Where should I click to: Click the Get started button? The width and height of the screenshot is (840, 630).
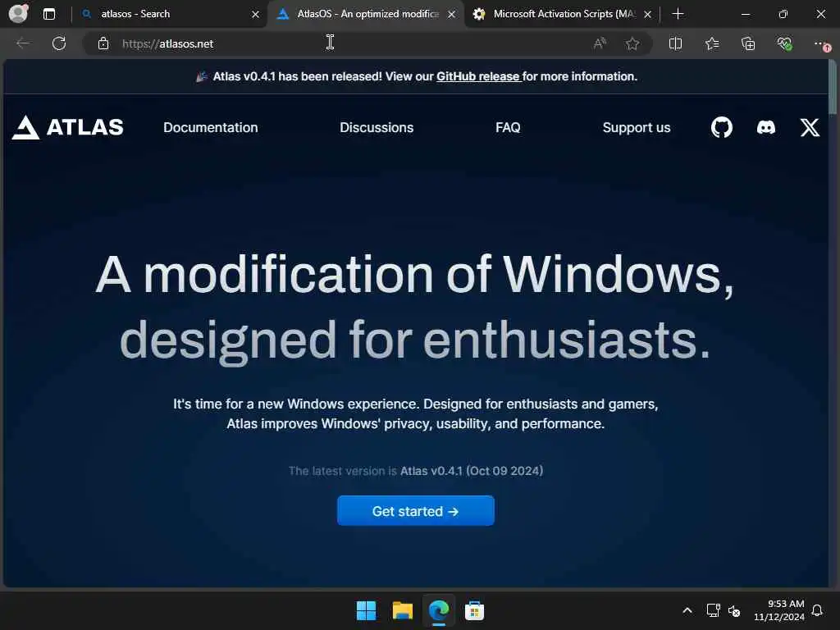[416, 511]
